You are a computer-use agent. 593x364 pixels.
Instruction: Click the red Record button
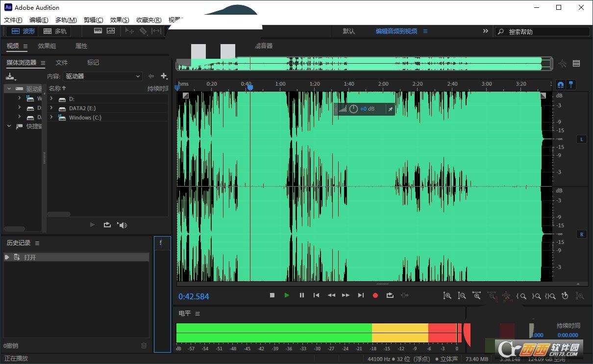point(375,295)
